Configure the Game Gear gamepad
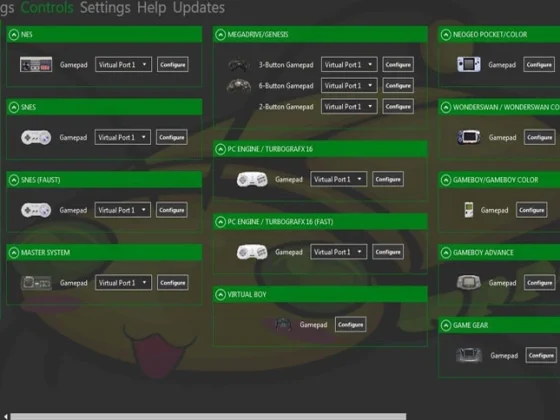560x420 pixels. point(541,355)
